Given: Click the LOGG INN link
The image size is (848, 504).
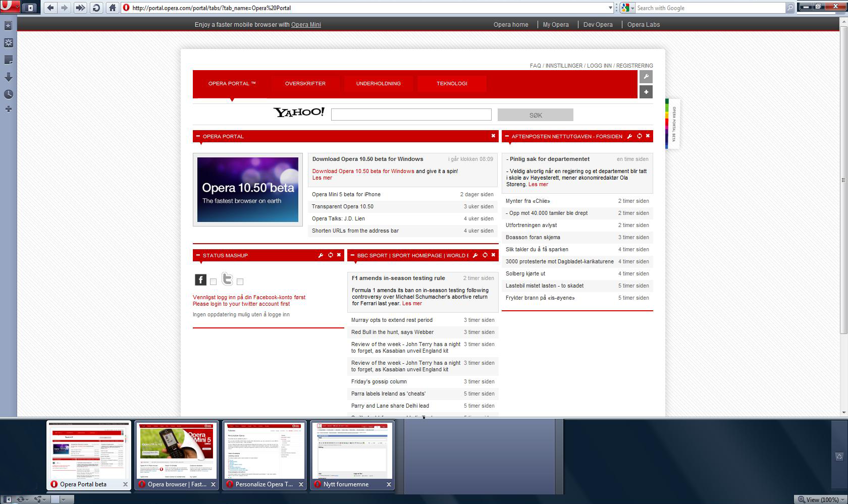Looking at the screenshot, I should pyautogui.click(x=599, y=66).
